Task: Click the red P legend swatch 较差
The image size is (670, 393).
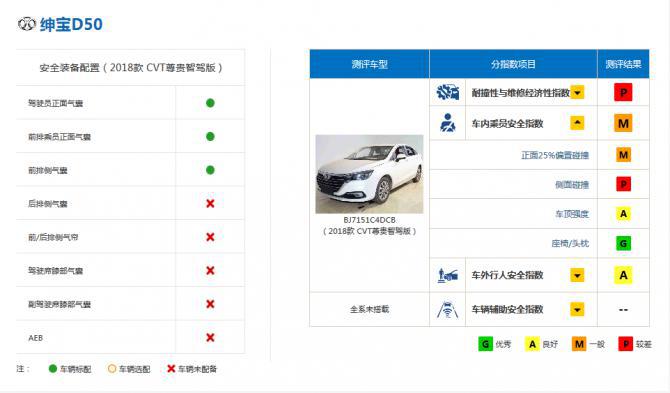Action: (x=626, y=344)
